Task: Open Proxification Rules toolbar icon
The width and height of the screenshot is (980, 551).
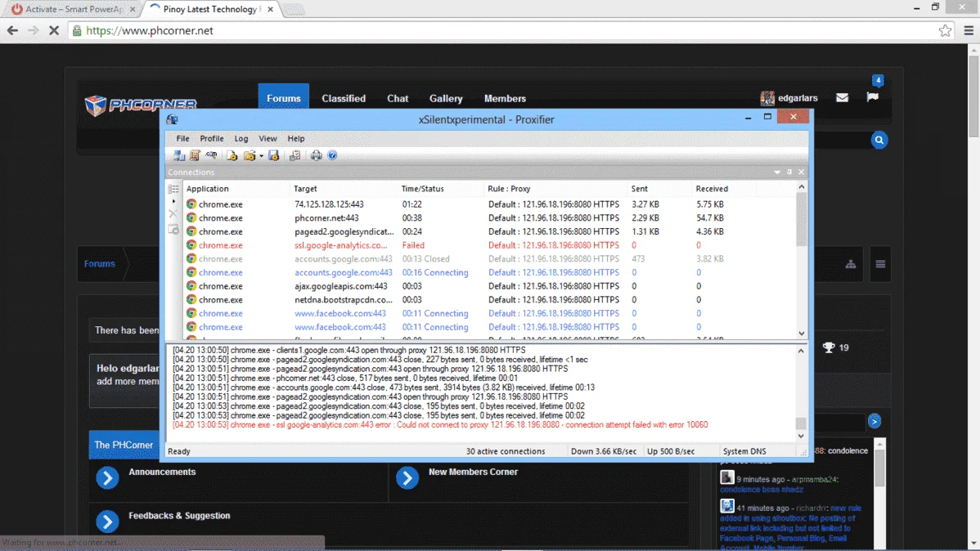Action: (195, 155)
